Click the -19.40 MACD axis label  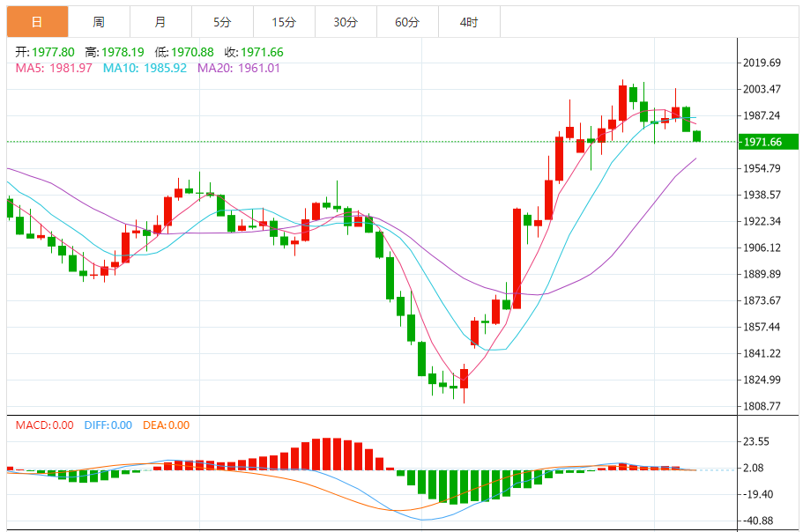758,494
